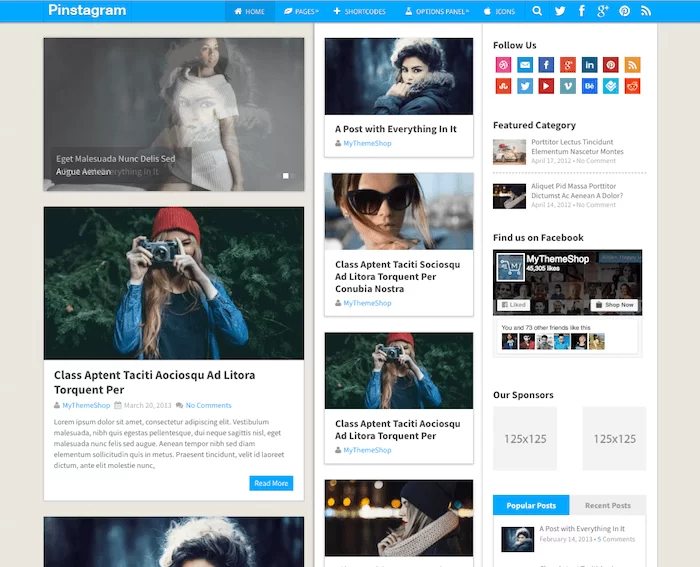This screenshot has width=700, height=567.
Task: Go to the Home menu item
Action: click(249, 11)
